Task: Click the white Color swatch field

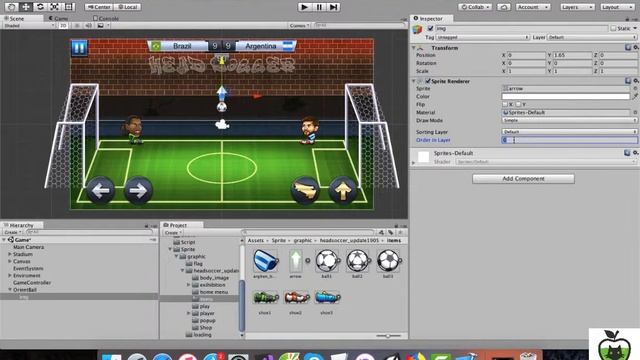Action: (x=565, y=96)
